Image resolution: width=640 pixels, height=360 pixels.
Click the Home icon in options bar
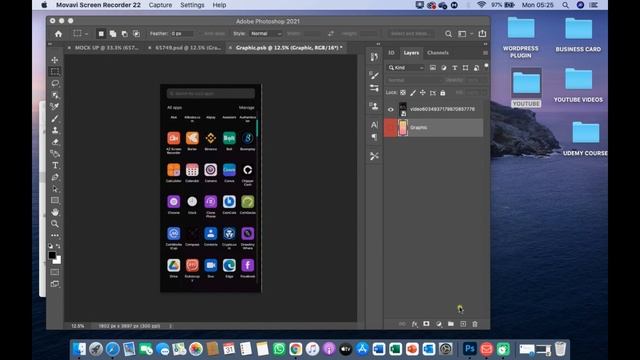coord(58,34)
